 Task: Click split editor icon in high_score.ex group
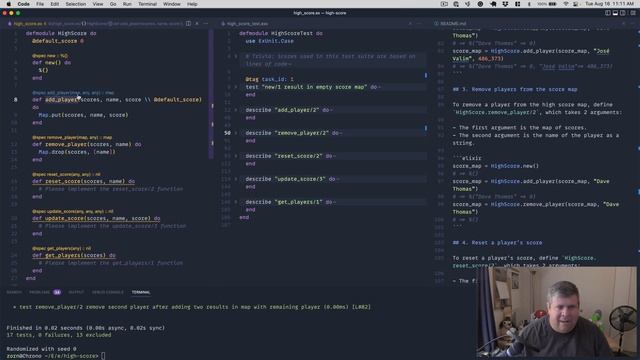click(x=189, y=24)
